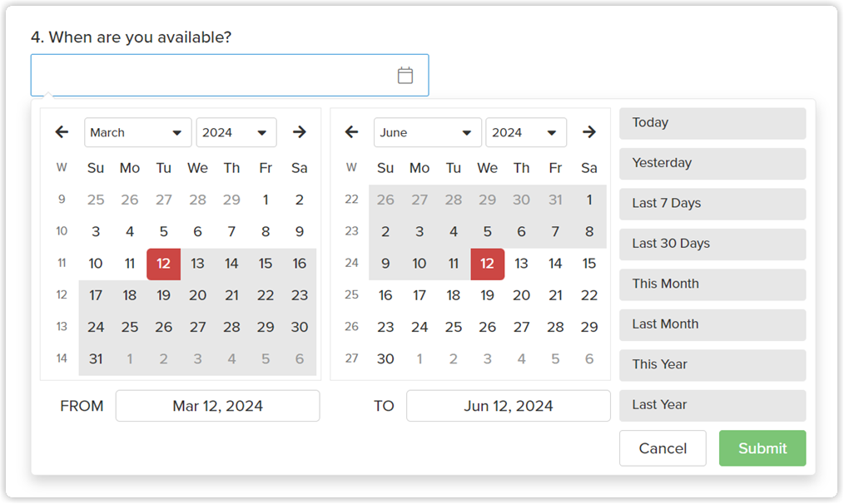Open the year dropdown beside March
The height and width of the screenshot is (504, 844).
pyautogui.click(x=236, y=132)
